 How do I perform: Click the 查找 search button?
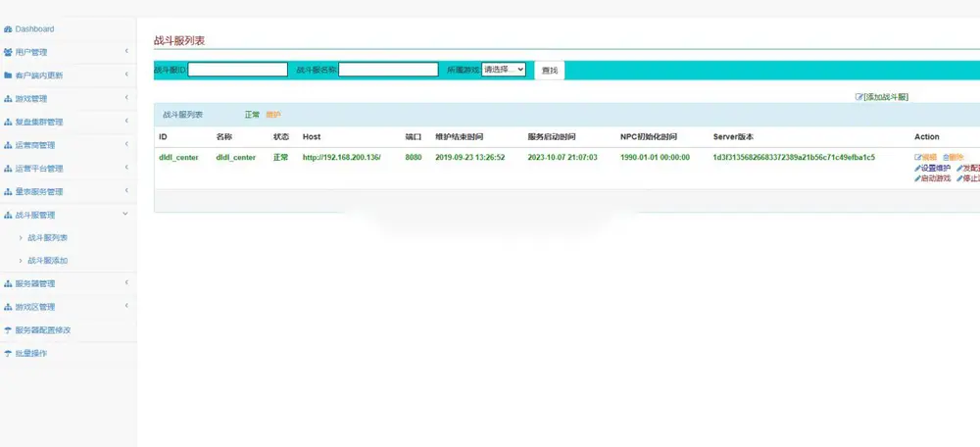tap(550, 70)
